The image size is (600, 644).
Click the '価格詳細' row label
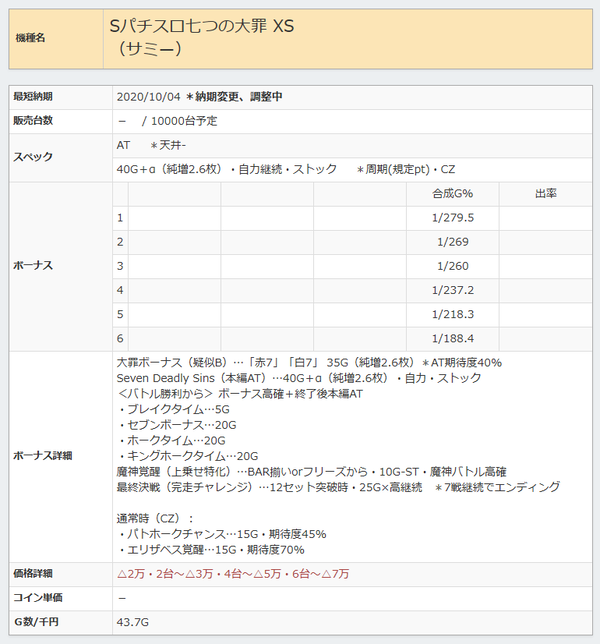tap(33, 574)
